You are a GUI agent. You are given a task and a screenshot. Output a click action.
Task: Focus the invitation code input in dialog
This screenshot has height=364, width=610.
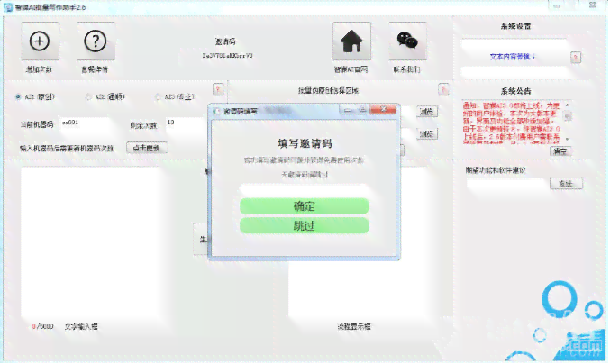pos(305,190)
